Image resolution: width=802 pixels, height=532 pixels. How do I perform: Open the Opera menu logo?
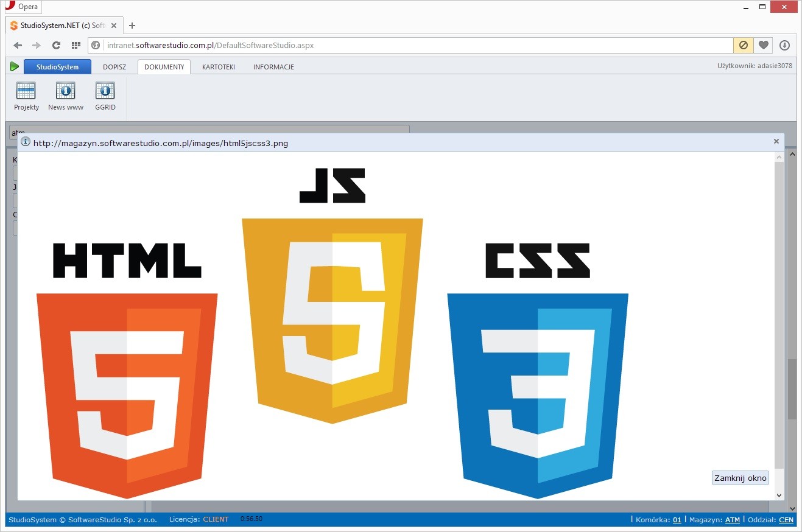24,7
